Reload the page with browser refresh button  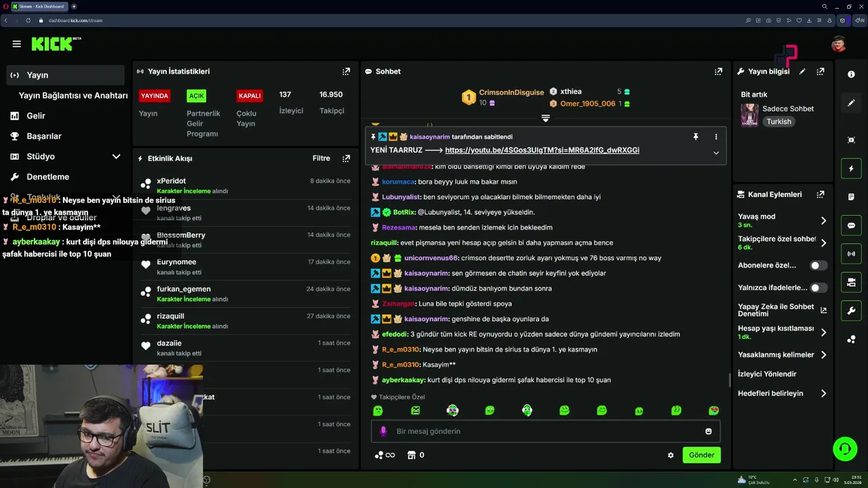(28, 20)
